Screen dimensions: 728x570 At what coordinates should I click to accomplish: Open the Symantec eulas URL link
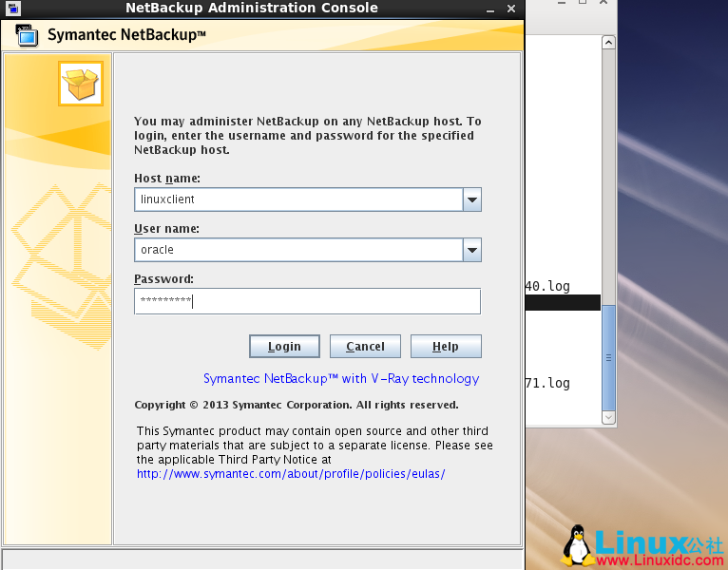tap(291, 474)
